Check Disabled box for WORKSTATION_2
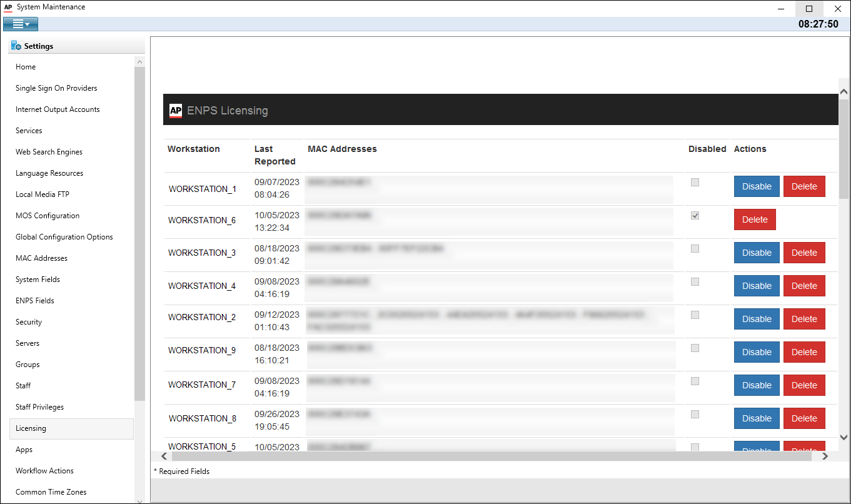Screen dimensions: 851x504 695,315
